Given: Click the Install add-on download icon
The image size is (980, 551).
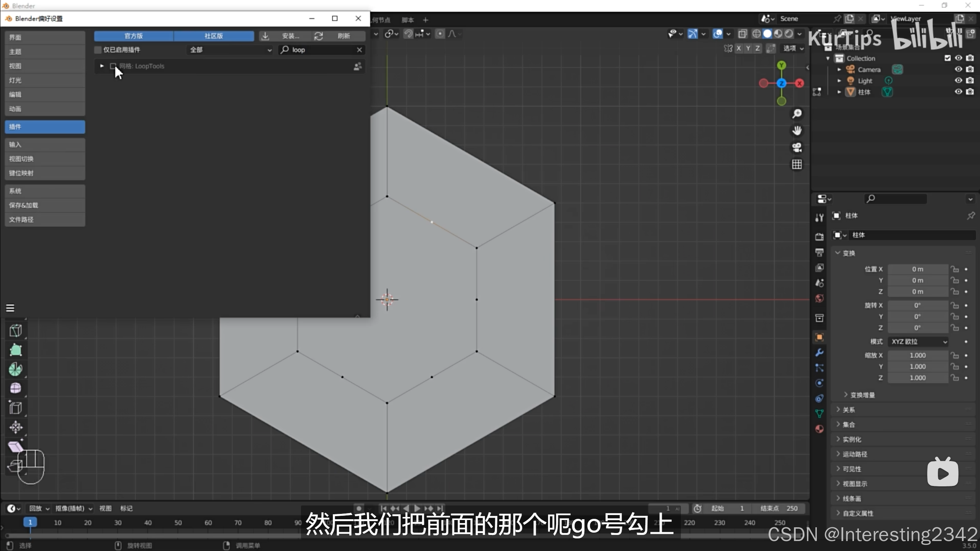Looking at the screenshot, I should point(265,36).
